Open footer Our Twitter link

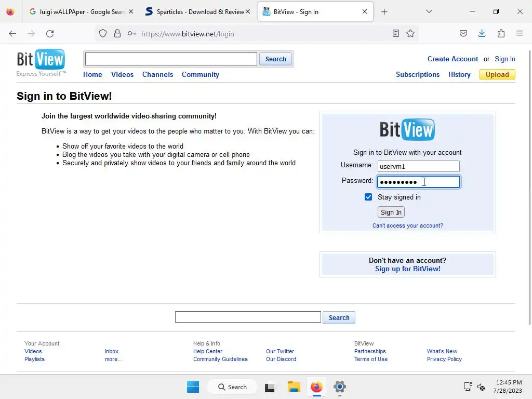pyautogui.click(x=280, y=352)
